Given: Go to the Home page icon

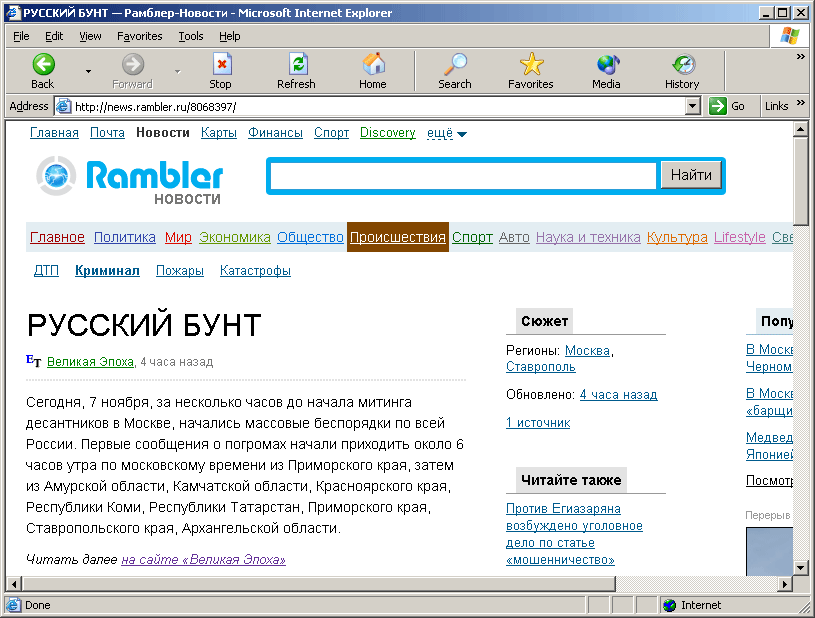Looking at the screenshot, I should (x=373, y=66).
